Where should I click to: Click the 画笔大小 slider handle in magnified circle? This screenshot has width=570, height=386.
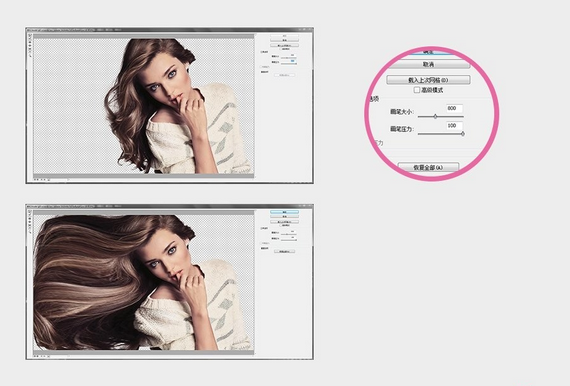[x=435, y=116]
